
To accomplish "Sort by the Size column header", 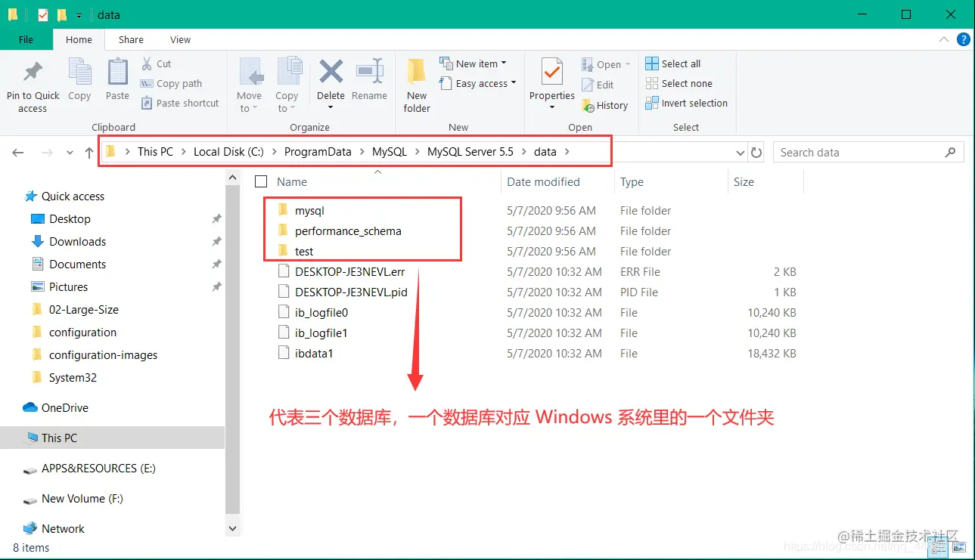I will (744, 182).
